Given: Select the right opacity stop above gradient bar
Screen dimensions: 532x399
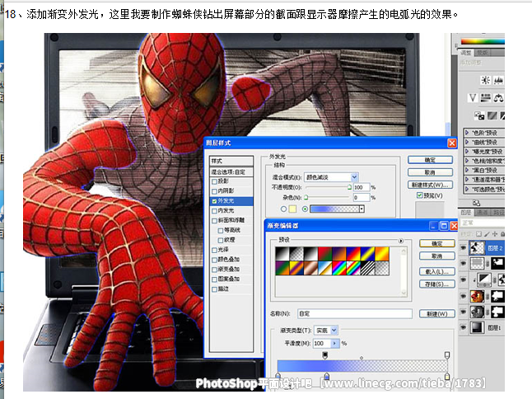Looking at the screenshot, I should pyautogui.click(x=447, y=355).
